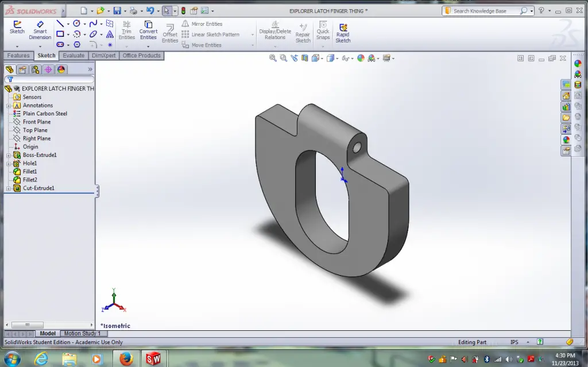Open Firefox from the Windows taskbar

click(126, 359)
